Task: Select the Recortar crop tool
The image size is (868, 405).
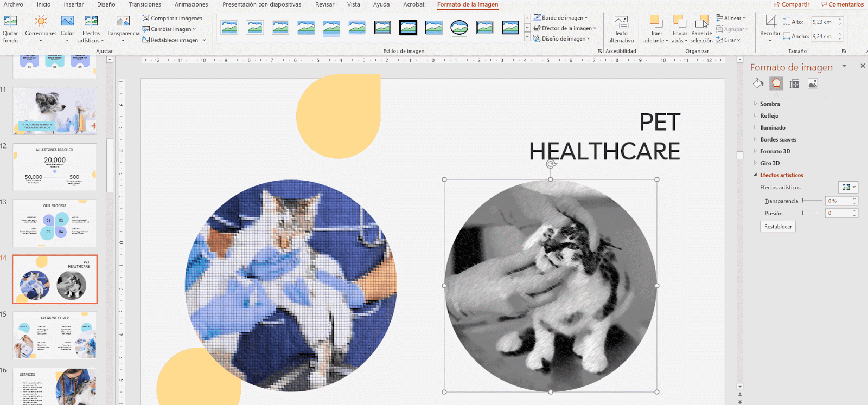Action: (x=770, y=26)
